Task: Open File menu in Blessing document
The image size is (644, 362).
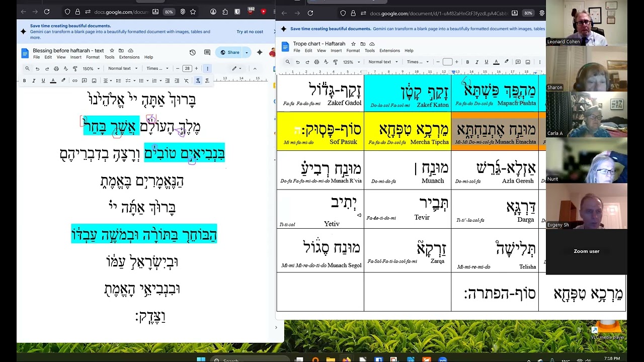Action: tap(36, 57)
